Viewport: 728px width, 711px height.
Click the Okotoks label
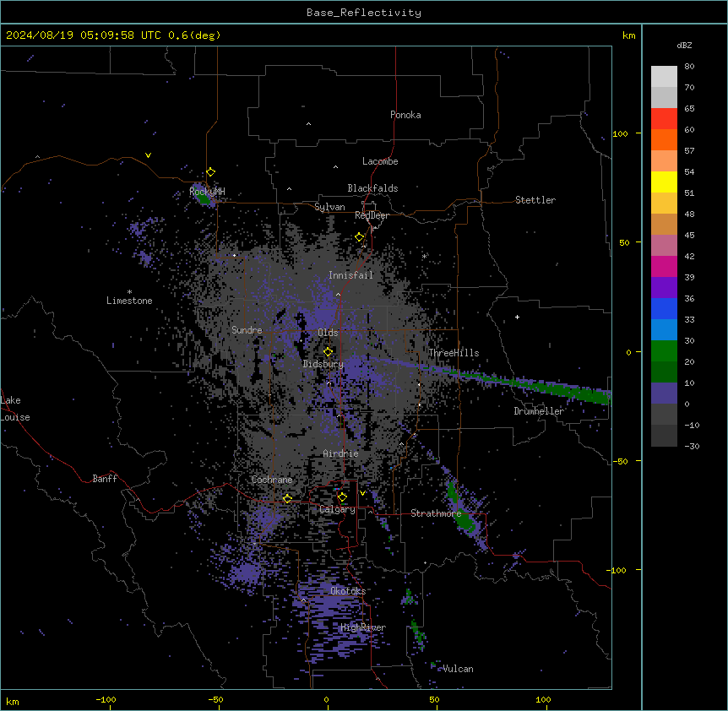348,591
